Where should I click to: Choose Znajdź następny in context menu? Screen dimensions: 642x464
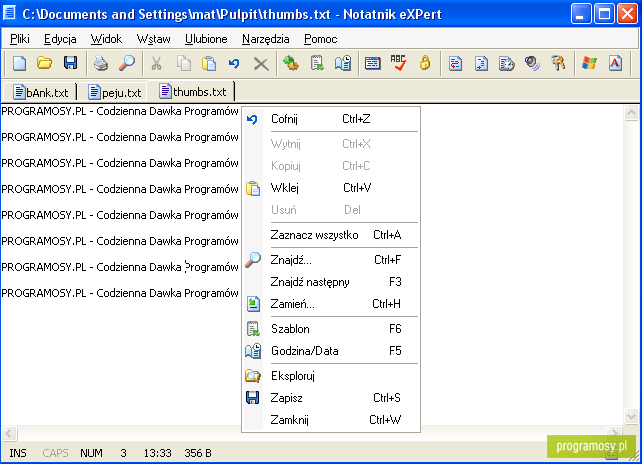tap(331, 282)
